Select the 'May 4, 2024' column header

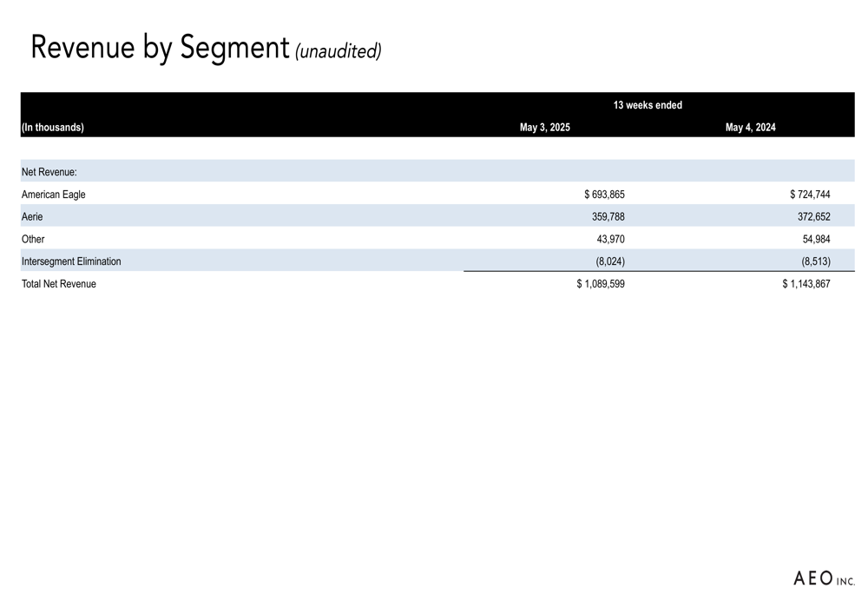click(x=751, y=128)
